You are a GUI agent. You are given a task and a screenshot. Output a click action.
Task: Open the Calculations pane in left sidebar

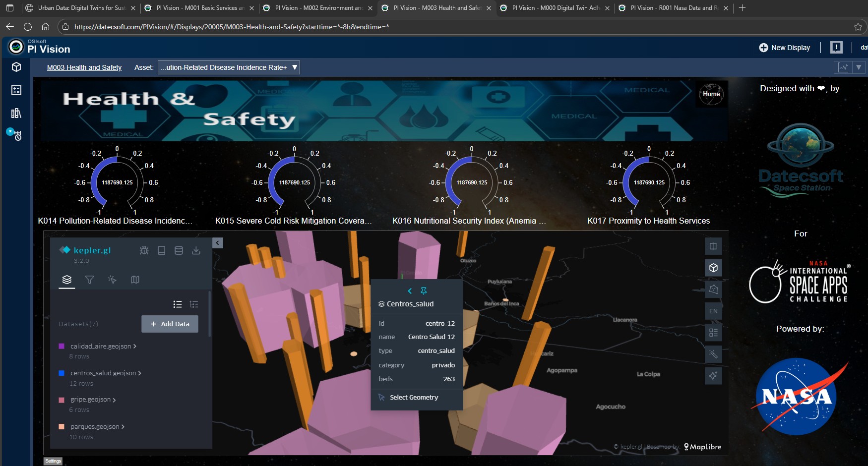pyautogui.click(x=16, y=90)
